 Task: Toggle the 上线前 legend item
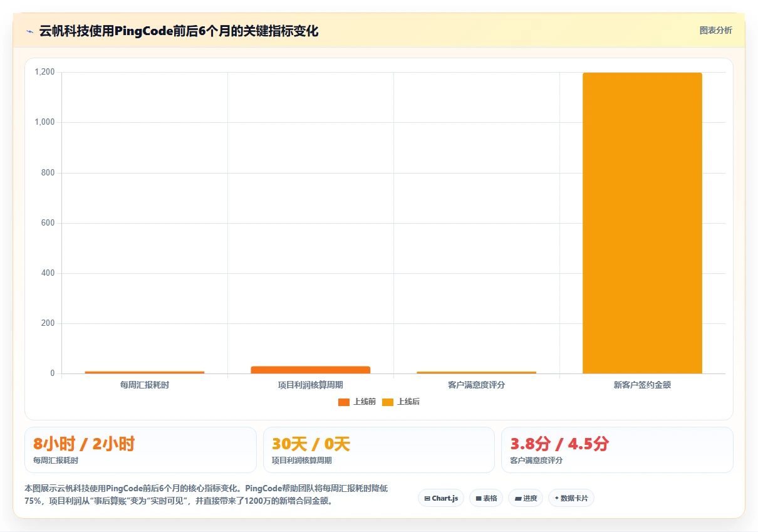click(x=357, y=402)
